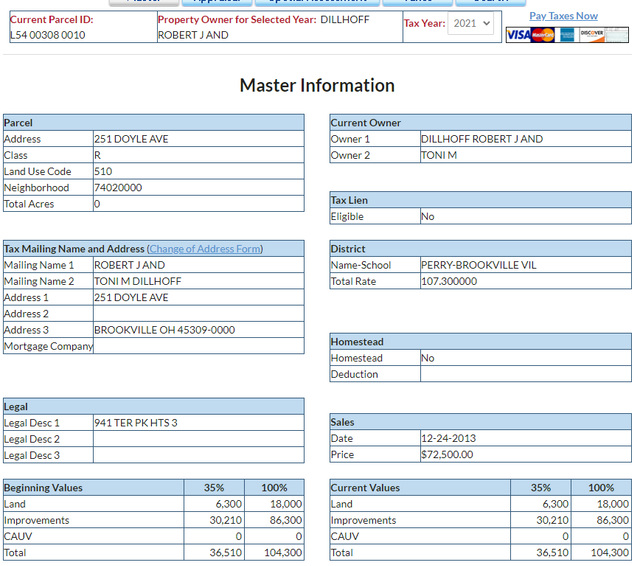Image resolution: width=640 pixels, height=566 pixels.
Task: Click the Deduction label
Action: [354, 374]
